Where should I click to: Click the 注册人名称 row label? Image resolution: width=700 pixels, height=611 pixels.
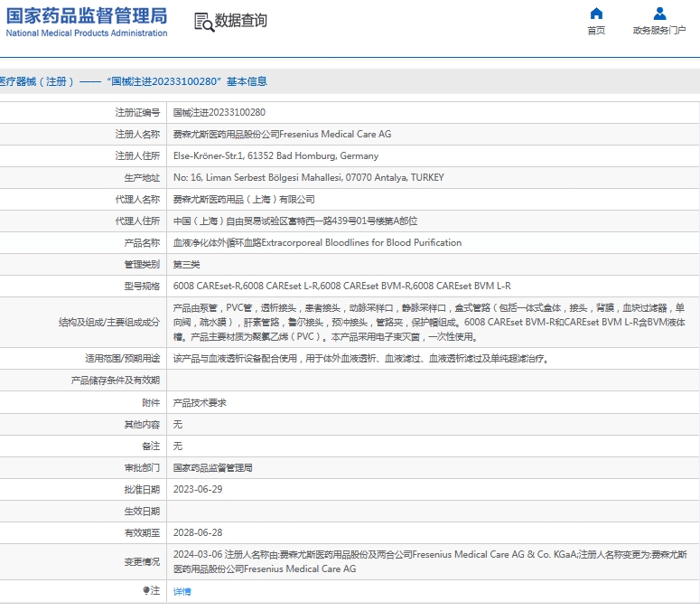pyautogui.click(x=137, y=134)
